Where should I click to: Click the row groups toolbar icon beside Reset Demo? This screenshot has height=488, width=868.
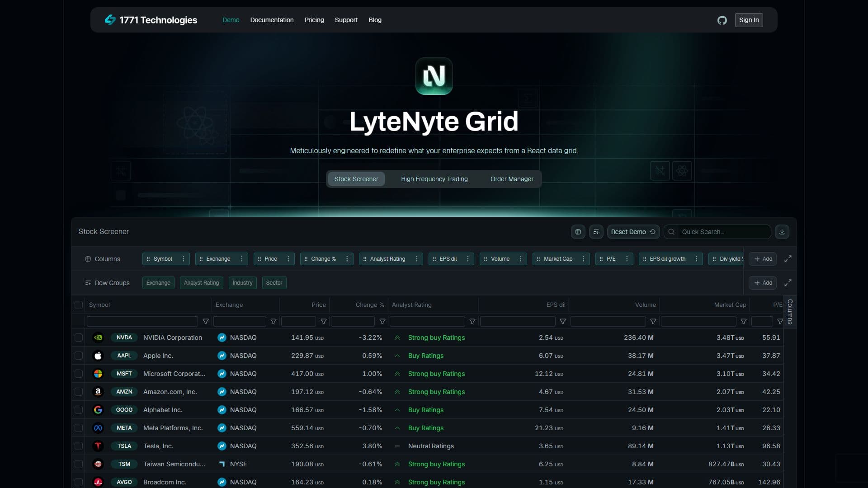pyautogui.click(x=596, y=232)
